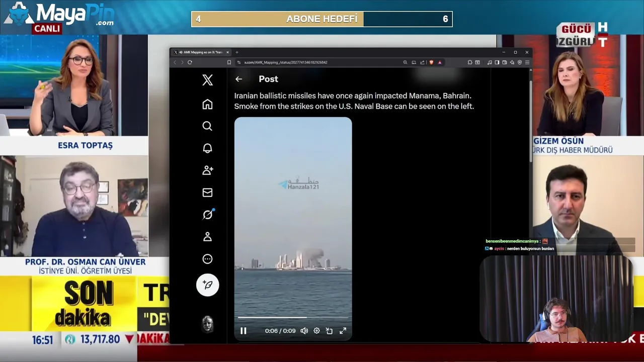Open the music note toolbar icon
Image resolution: width=644 pixels, height=362 pixels.
click(x=490, y=62)
